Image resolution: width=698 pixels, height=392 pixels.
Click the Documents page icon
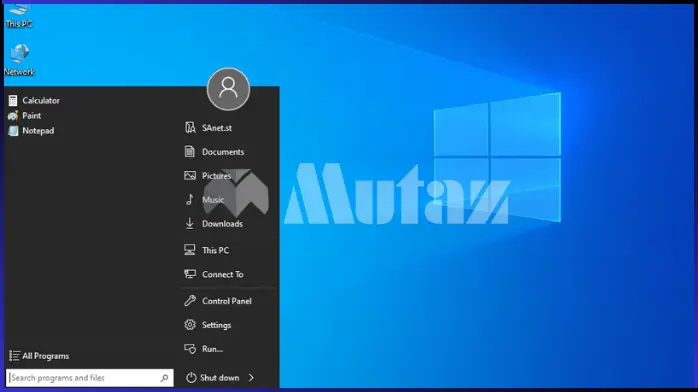click(x=190, y=151)
